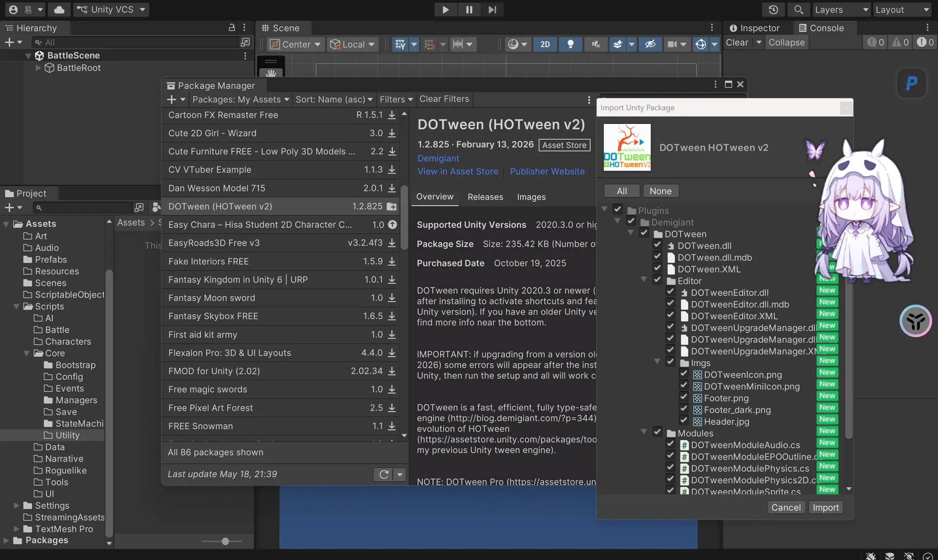The image size is (938, 560).
Task: Click the Scene gizmos globe icon
Action: point(701,44)
